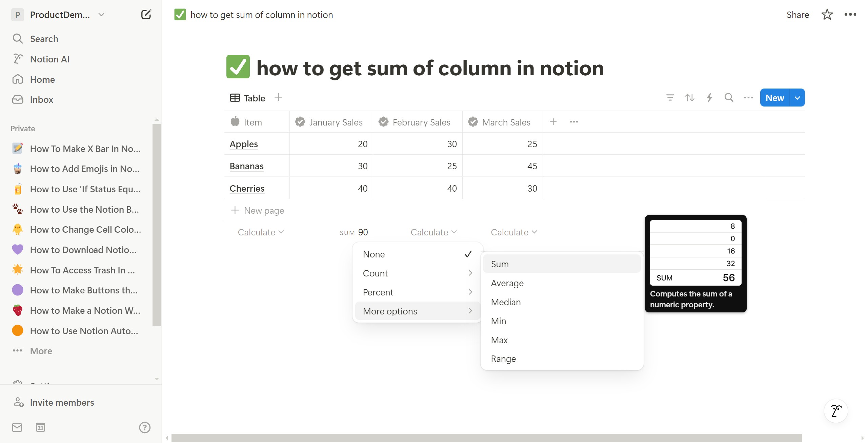Viewport: 868px width, 443px height.
Task: Open the Bananas row page
Action: click(246, 166)
